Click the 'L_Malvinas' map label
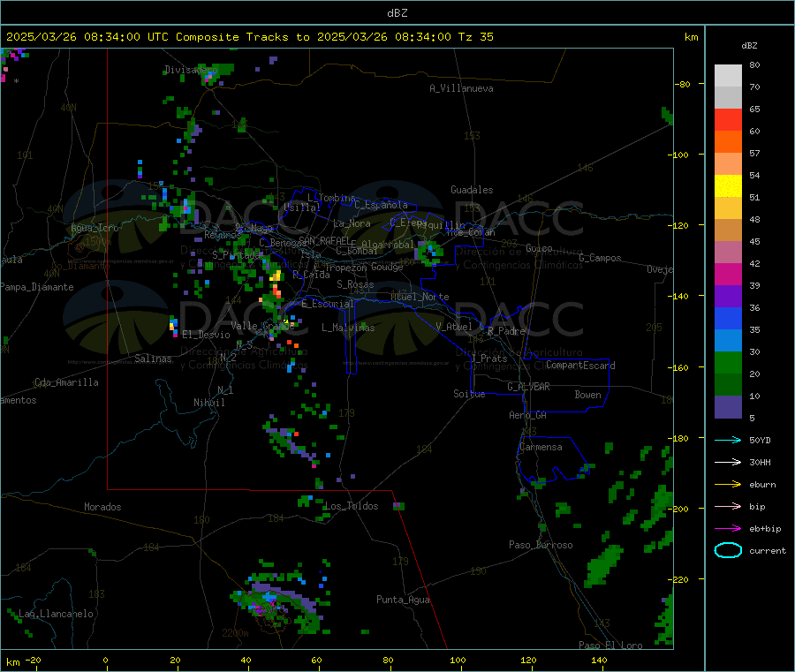 tap(348, 328)
